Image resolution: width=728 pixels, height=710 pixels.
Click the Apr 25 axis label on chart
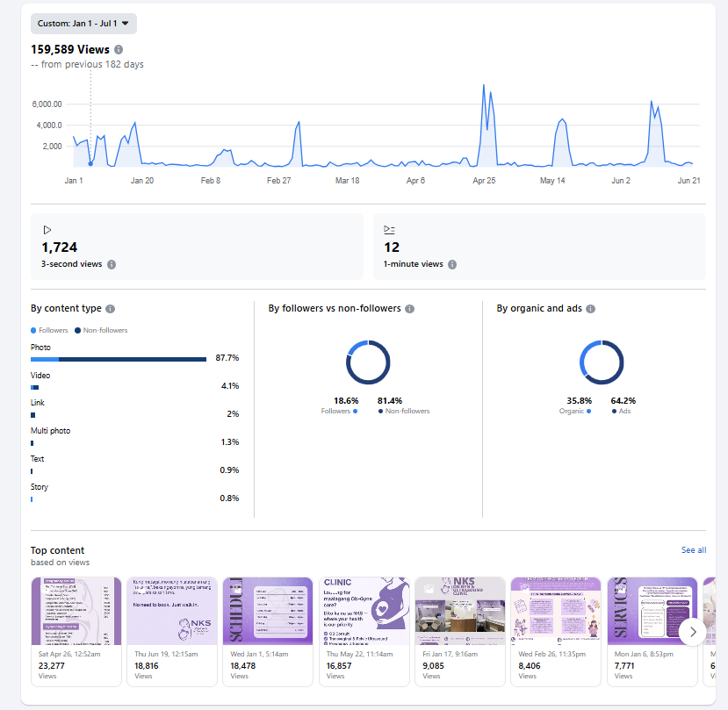[x=484, y=181]
